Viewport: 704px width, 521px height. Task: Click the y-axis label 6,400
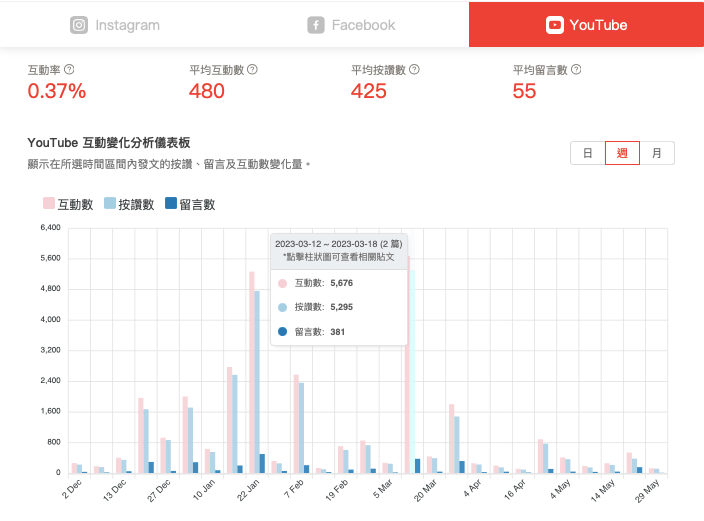pyautogui.click(x=50, y=227)
